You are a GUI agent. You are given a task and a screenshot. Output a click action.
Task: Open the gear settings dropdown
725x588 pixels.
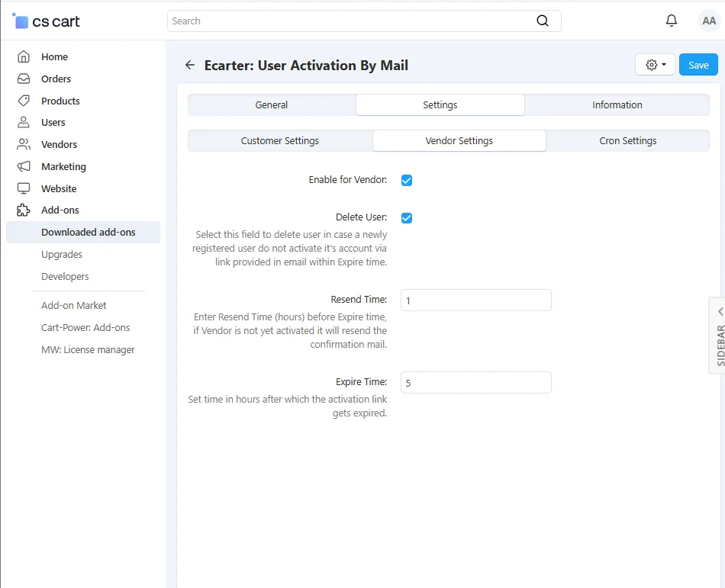(655, 65)
